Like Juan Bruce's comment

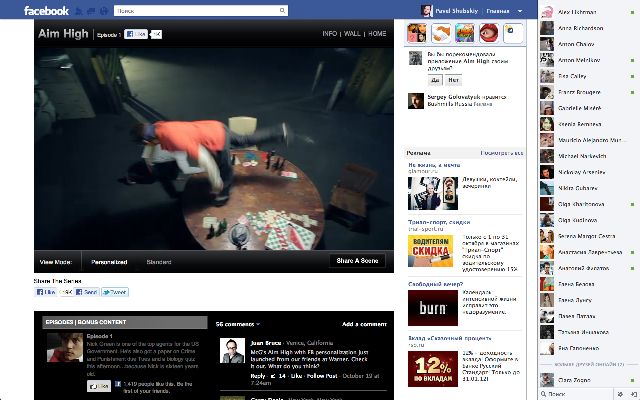[296, 376]
